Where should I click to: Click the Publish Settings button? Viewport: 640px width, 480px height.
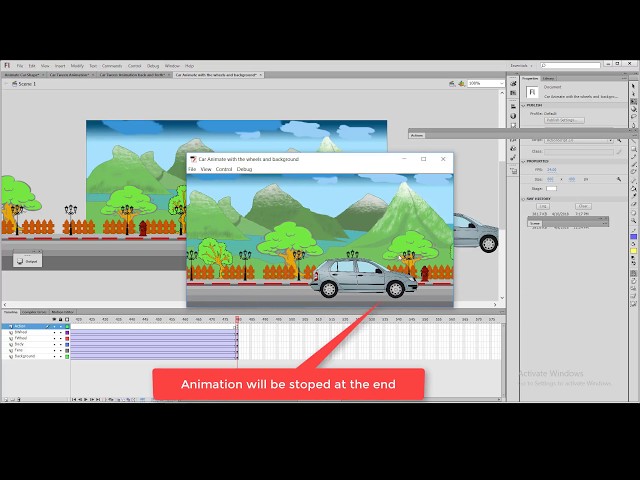(x=564, y=120)
